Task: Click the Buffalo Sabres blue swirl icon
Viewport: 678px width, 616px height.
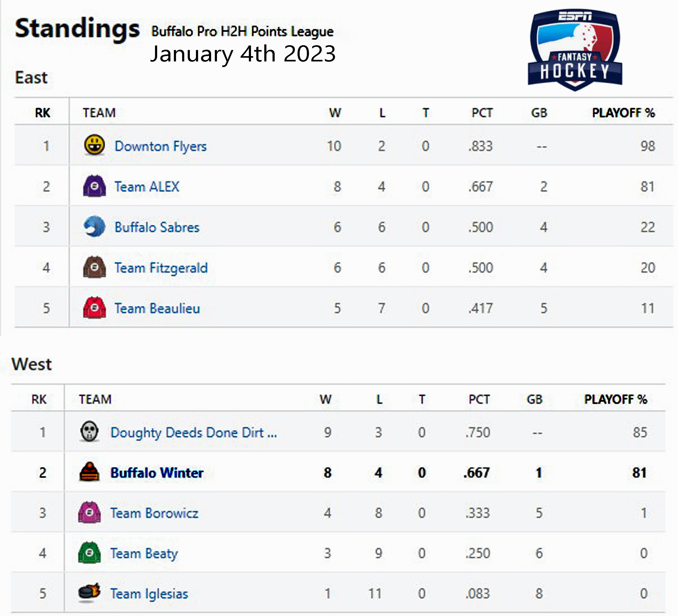Action: coord(94,226)
